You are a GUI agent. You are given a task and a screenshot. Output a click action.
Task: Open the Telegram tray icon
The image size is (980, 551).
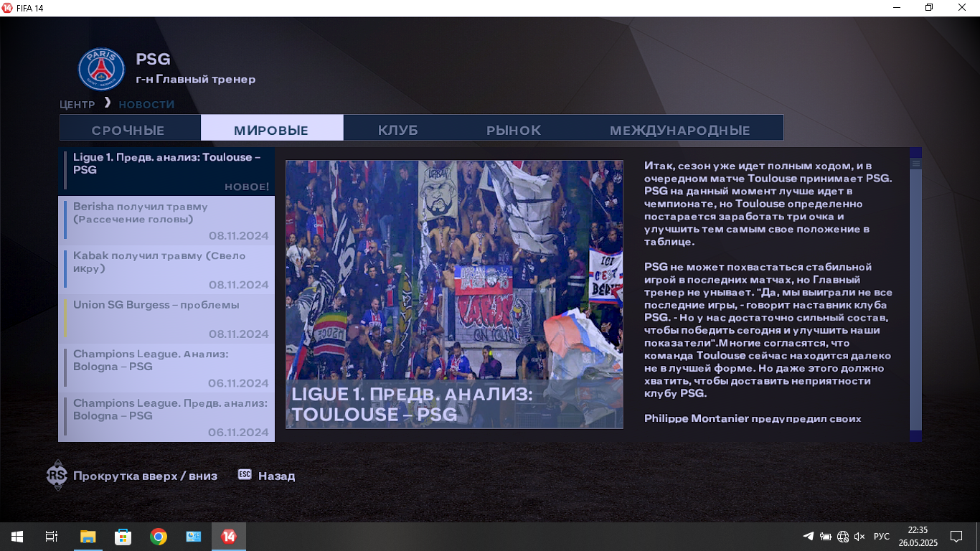click(808, 537)
